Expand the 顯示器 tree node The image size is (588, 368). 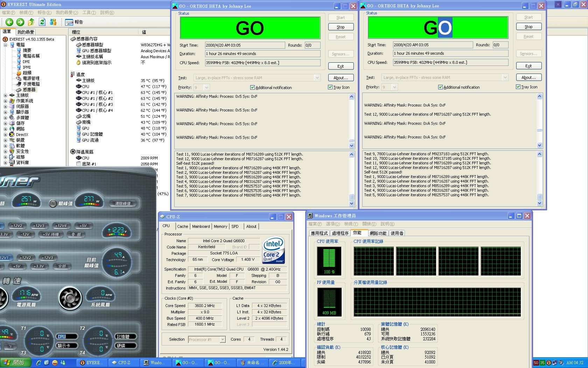5,112
